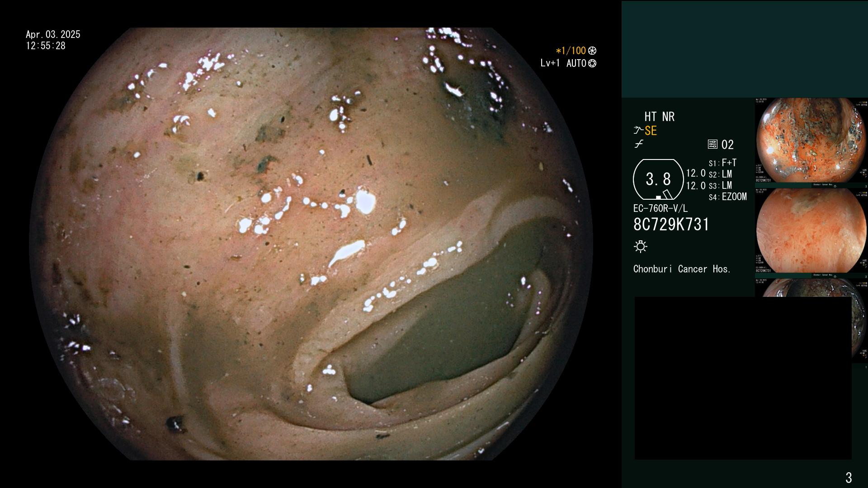Click the S1: F+T switch assignment
Image resolution: width=868 pixels, height=488 pixels.
click(x=723, y=163)
